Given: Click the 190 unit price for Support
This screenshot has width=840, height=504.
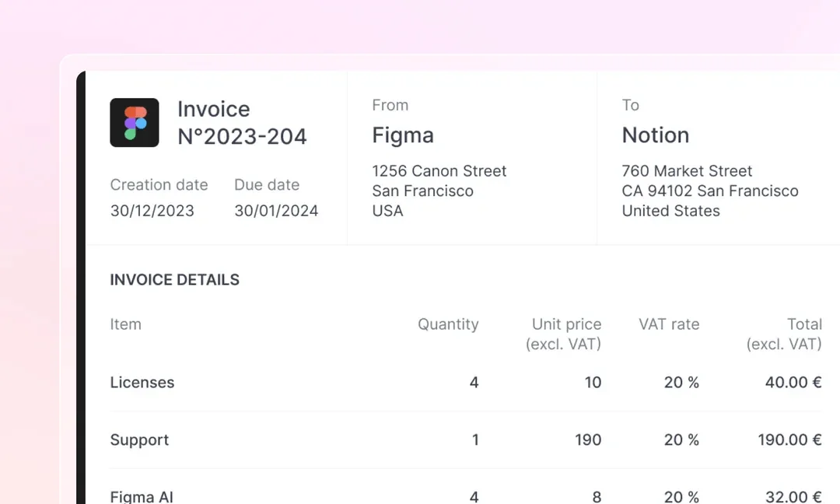Looking at the screenshot, I should (x=588, y=440).
